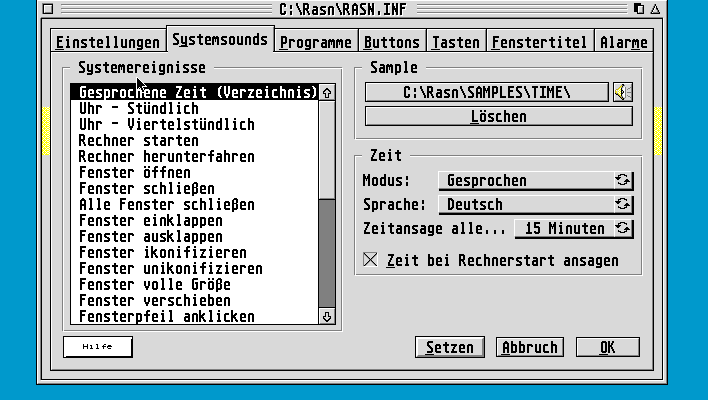Click the sample path C:\Rasn\SAMPLES\TIME\ field
The width and height of the screenshot is (708, 400).
(x=487, y=92)
